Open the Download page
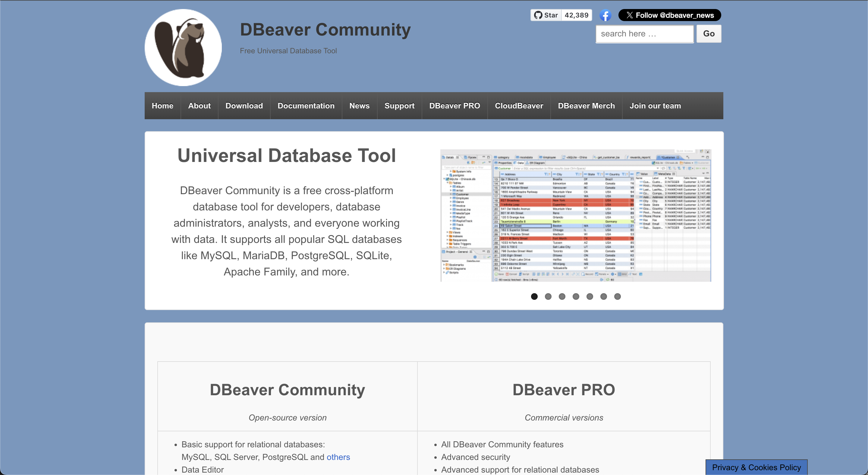Screen dimensions: 868x475 (244, 105)
